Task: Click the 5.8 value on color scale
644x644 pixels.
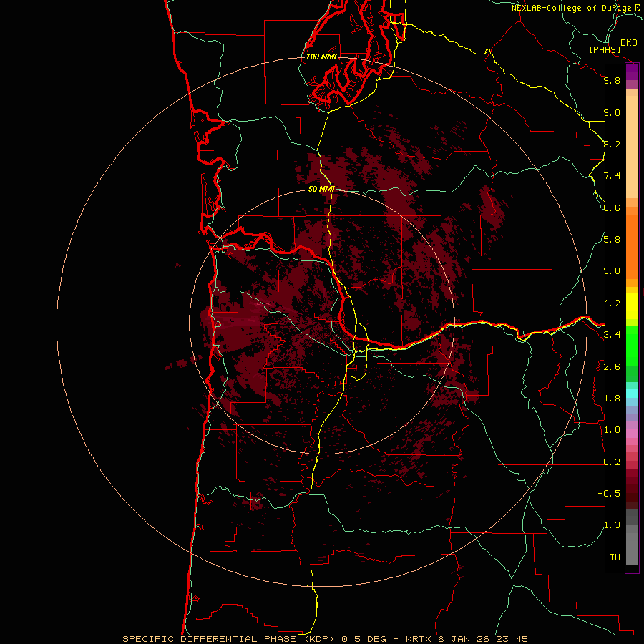Action: point(612,240)
